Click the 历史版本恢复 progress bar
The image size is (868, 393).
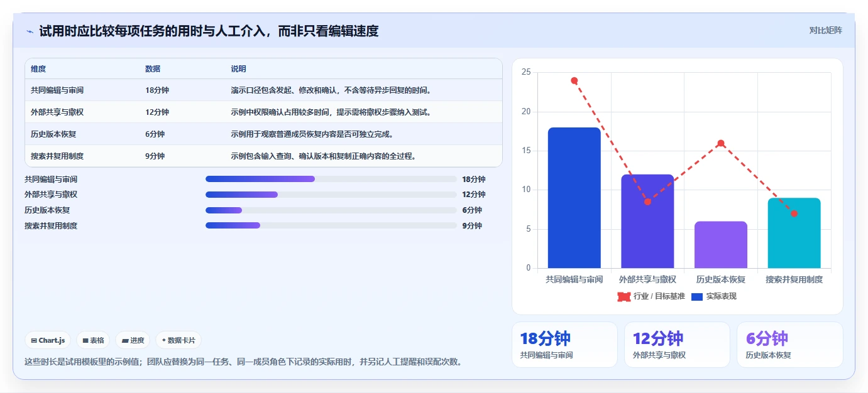331,210
